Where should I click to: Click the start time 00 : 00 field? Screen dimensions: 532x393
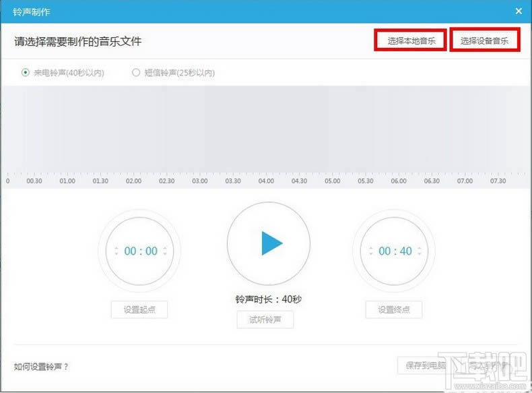coord(141,251)
